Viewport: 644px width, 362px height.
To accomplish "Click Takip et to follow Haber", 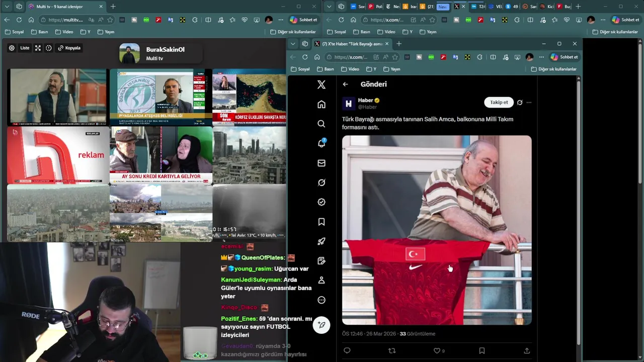I will point(499,102).
